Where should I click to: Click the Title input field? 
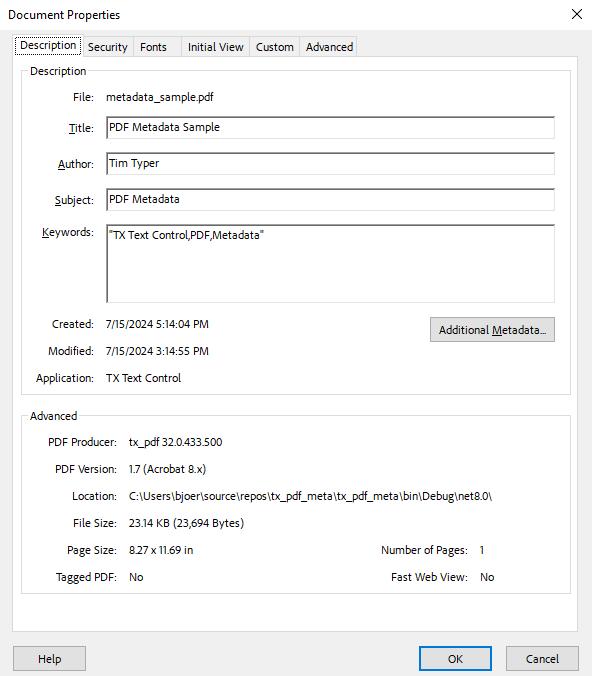pos(330,128)
